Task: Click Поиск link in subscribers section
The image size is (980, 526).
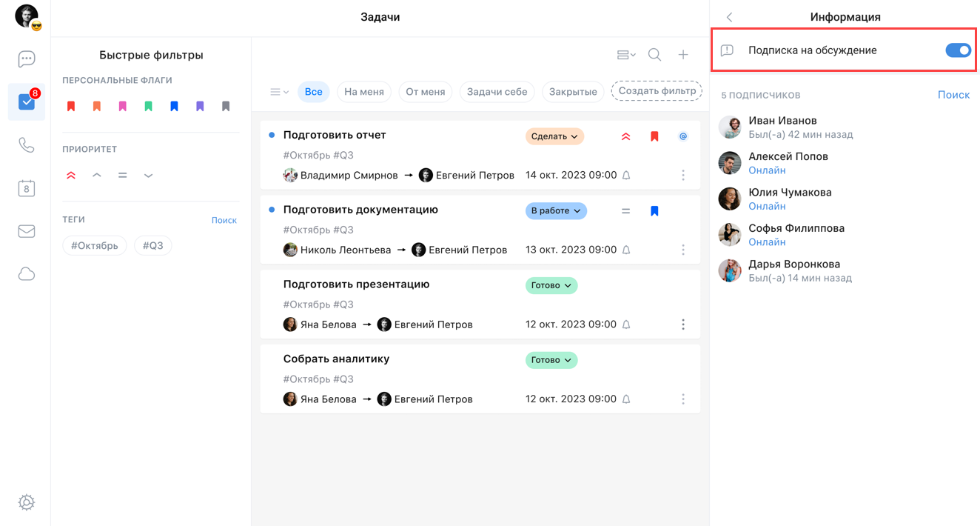Action: (953, 95)
